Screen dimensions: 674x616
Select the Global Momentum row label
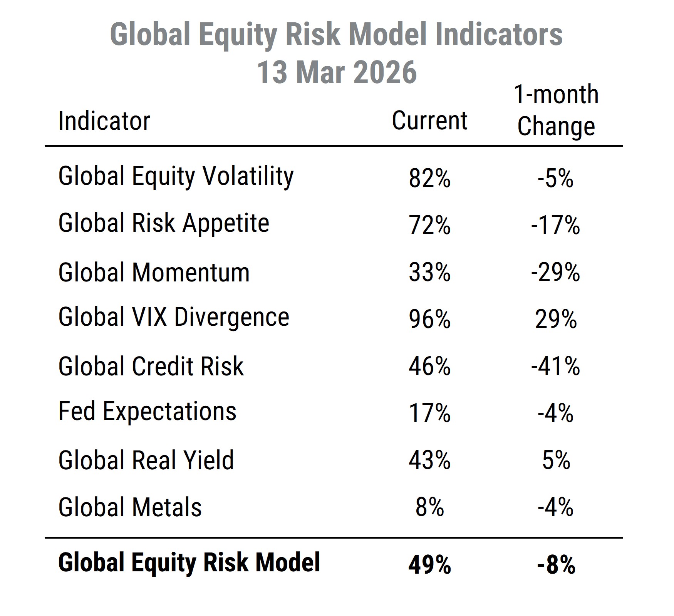click(x=154, y=273)
